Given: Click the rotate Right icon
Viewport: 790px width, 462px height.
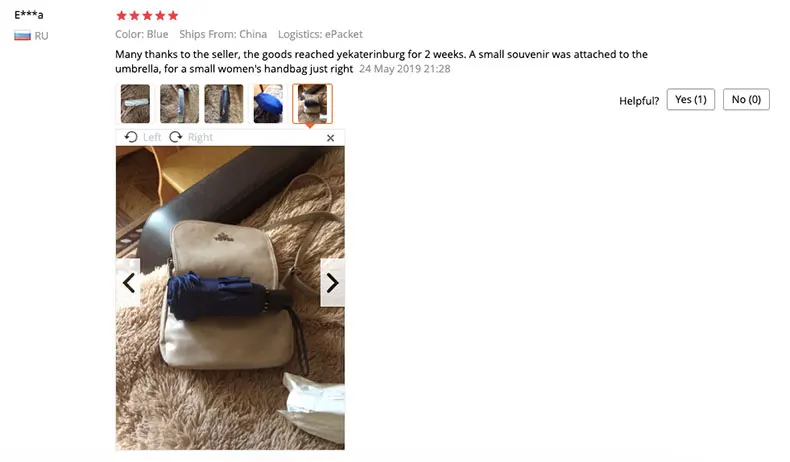Looking at the screenshot, I should [x=175, y=137].
